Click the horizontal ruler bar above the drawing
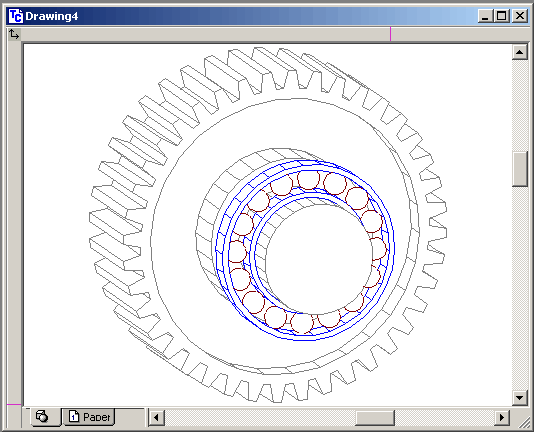This screenshot has height=432, width=534. click(275, 34)
